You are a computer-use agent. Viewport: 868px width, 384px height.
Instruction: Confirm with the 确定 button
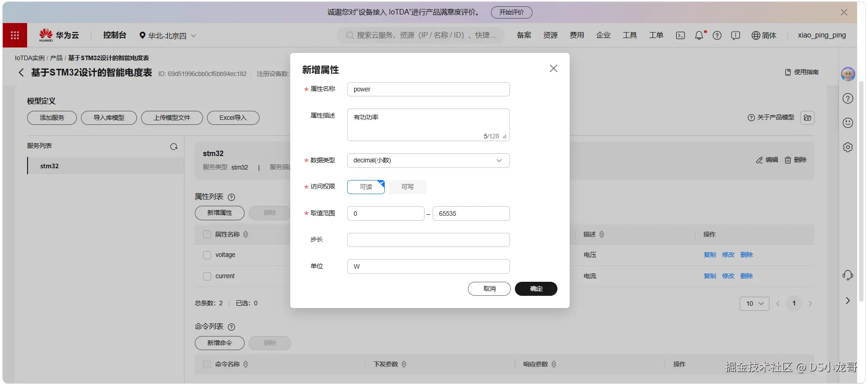point(536,289)
